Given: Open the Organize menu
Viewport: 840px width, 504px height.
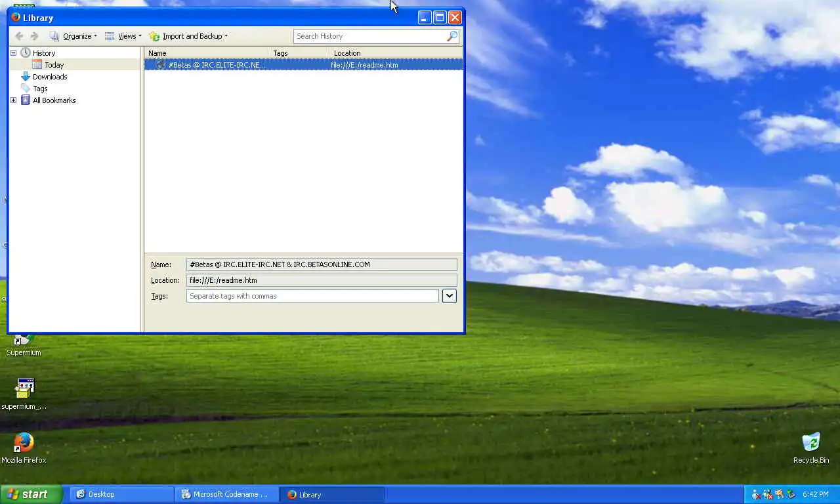Looking at the screenshot, I should coord(73,36).
